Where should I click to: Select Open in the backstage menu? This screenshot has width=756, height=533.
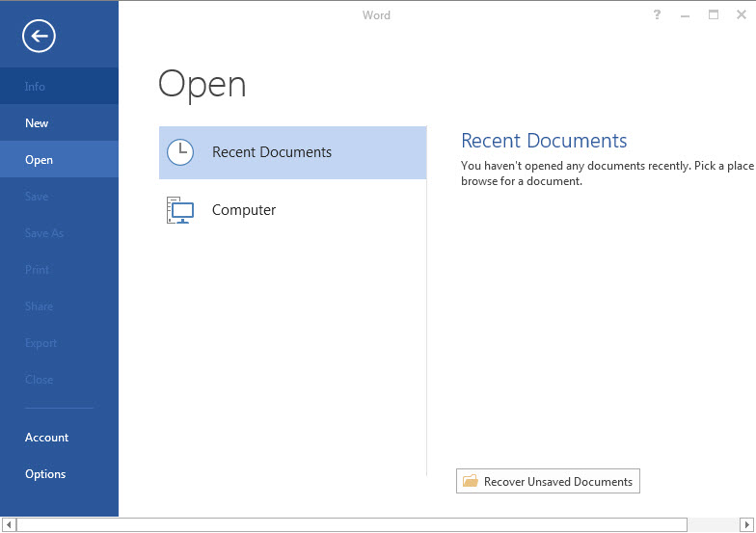(60, 160)
